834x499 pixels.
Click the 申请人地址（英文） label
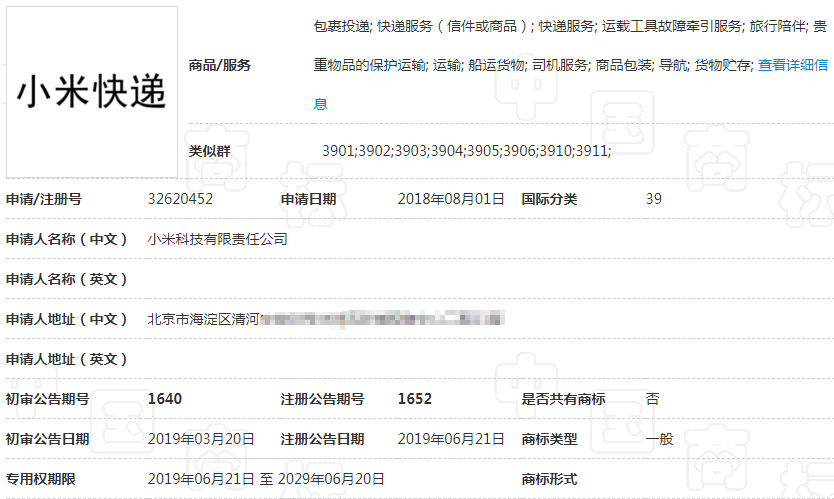click(67, 359)
